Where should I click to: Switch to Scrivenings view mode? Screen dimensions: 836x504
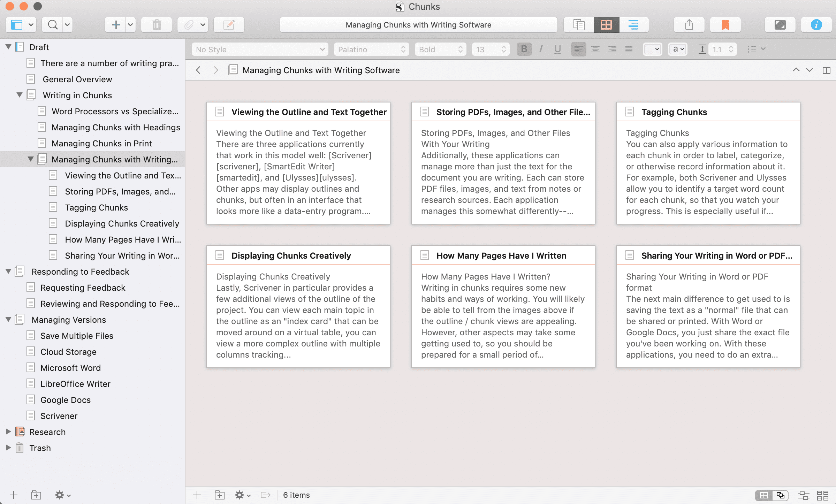click(x=579, y=25)
